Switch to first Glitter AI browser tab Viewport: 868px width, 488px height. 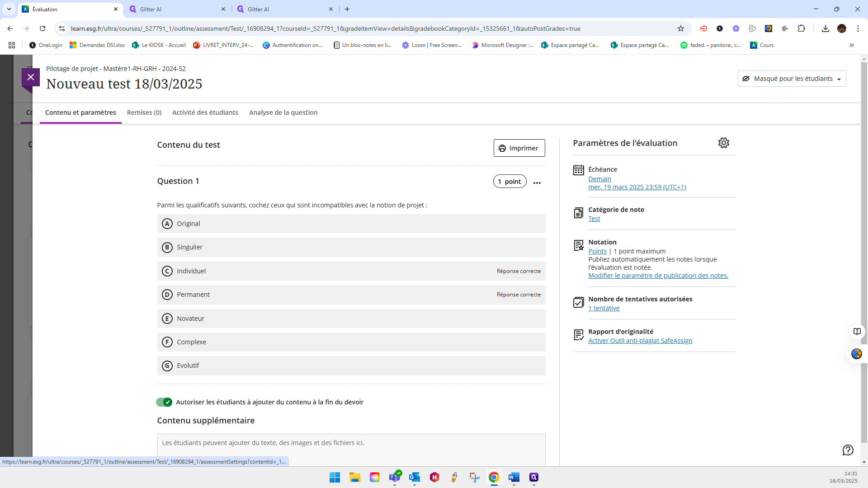[177, 9]
